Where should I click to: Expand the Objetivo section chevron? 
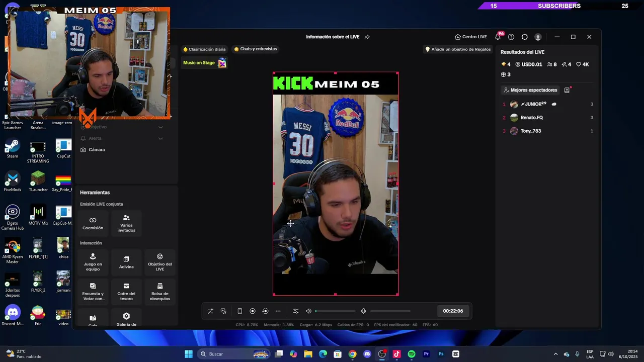(160, 127)
